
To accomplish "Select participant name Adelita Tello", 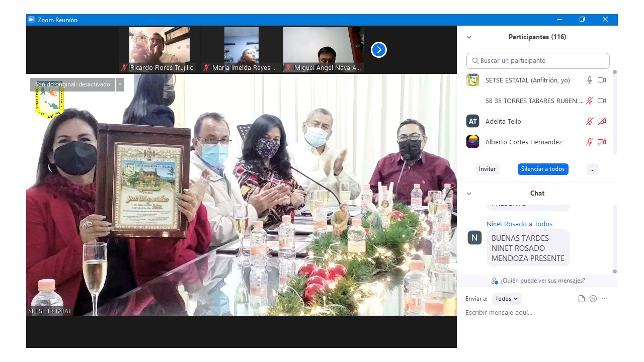I will coord(503,121).
